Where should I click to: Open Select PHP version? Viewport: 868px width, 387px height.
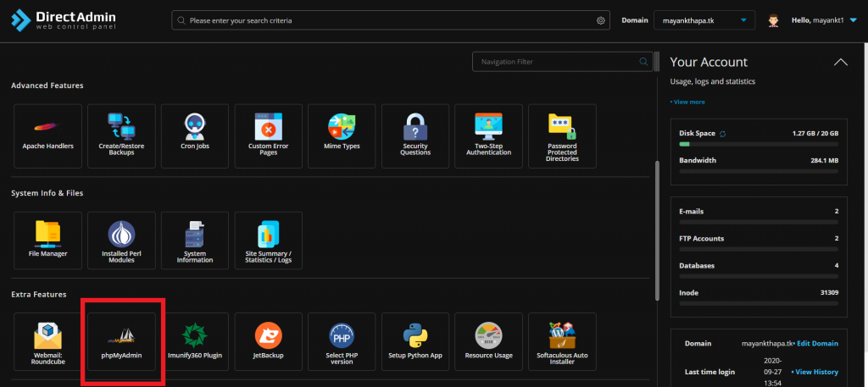pos(342,341)
